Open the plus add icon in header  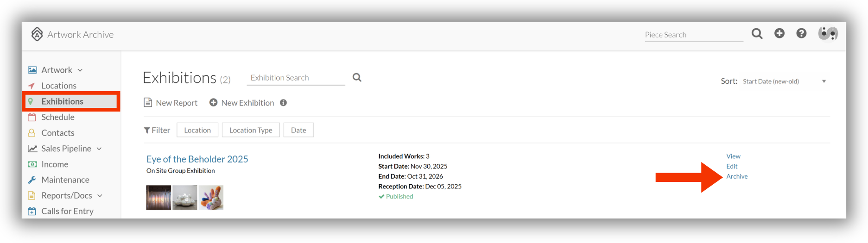tap(779, 33)
